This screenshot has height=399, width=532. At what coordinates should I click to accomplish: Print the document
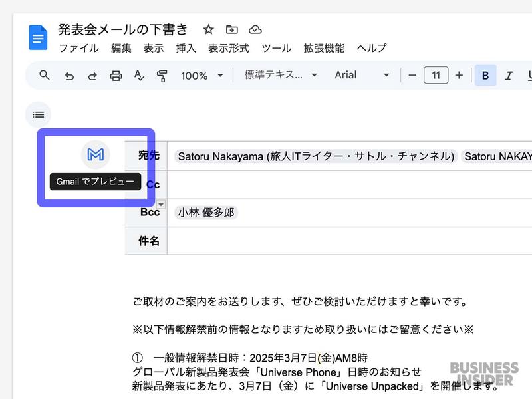[116, 76]
